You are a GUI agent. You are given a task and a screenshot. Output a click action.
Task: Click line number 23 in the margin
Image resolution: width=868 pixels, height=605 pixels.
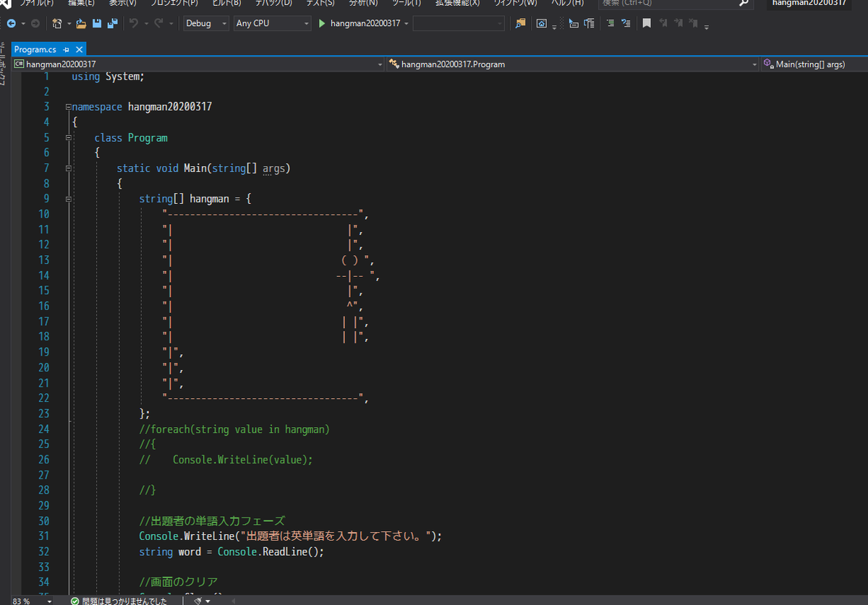(43, 413)
